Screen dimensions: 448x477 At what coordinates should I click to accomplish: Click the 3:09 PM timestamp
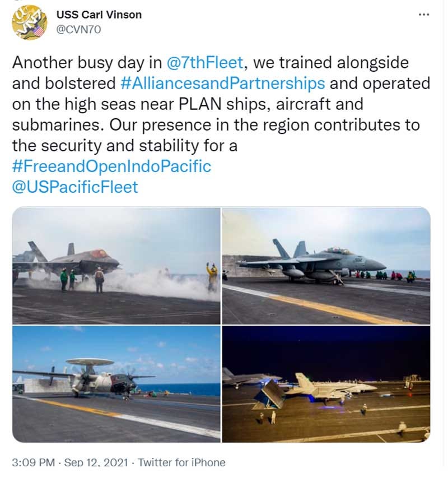click(34, 462)
